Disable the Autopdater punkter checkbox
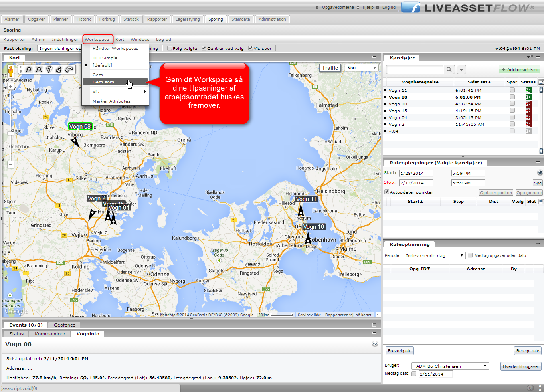The height and width of the screenshot is (392, 544). 387,192
